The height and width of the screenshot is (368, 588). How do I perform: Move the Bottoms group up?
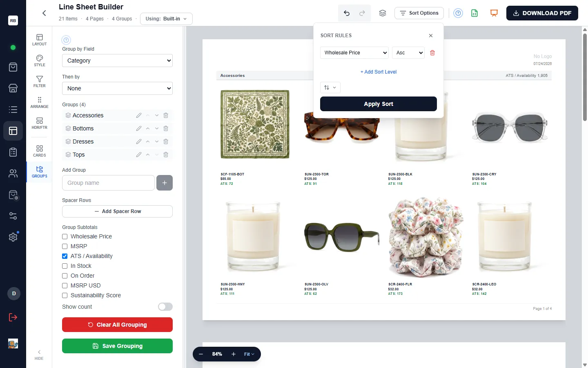point(148,128)
